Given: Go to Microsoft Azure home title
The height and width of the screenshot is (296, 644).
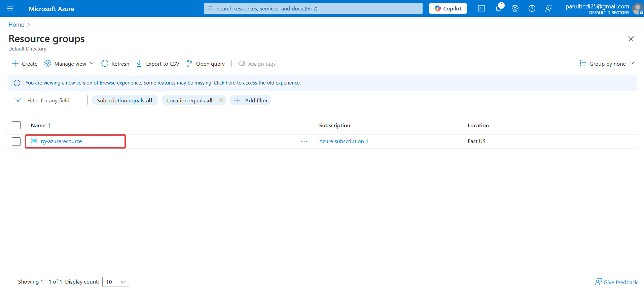Looking at the screenshot, I should click(x=51, y=9).
